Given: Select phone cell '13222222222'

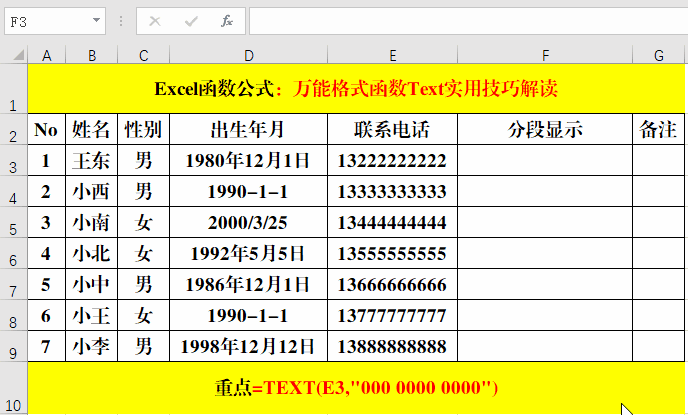Looking at the screenshot, I should (x=392, y=161).
